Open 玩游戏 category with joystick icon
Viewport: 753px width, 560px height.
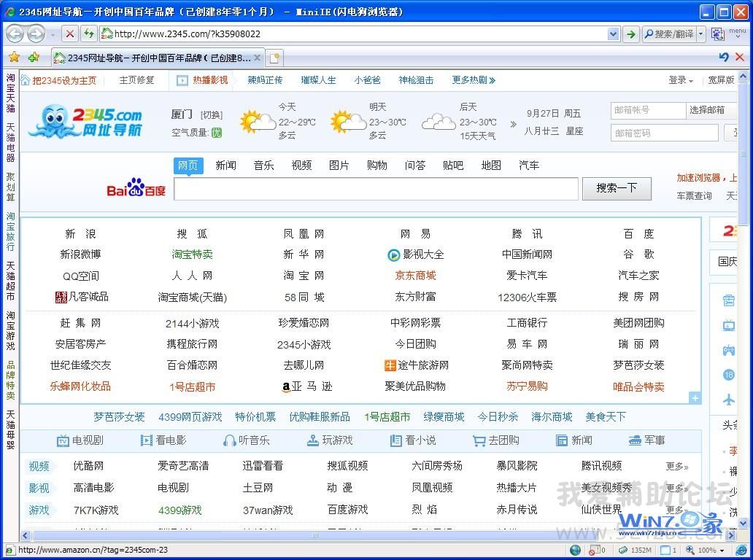pyautogui.click(x=330, y=440)
